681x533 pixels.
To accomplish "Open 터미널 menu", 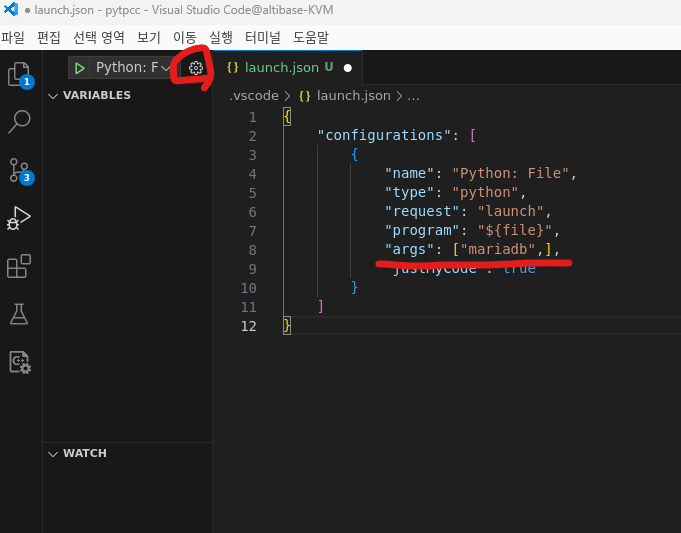I will pyautogui.click(x=262, y=37).
